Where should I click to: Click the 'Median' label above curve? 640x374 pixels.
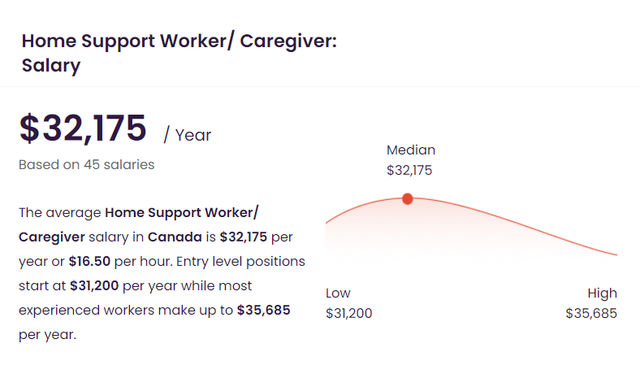(411, 150)
